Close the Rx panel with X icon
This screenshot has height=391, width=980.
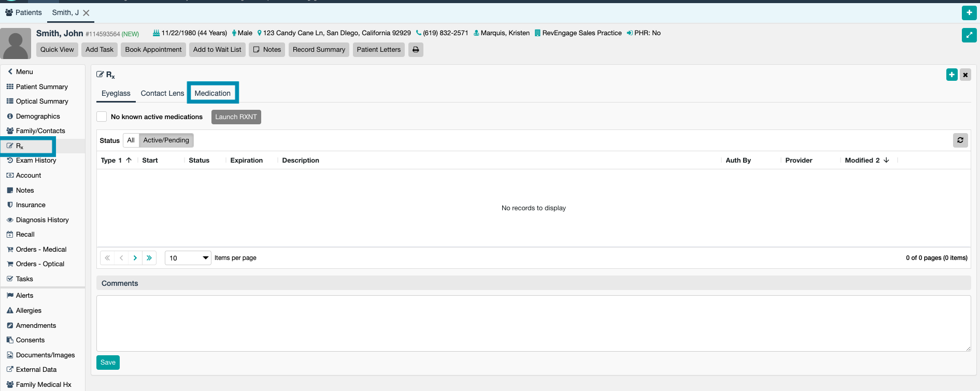coord(965,75)
